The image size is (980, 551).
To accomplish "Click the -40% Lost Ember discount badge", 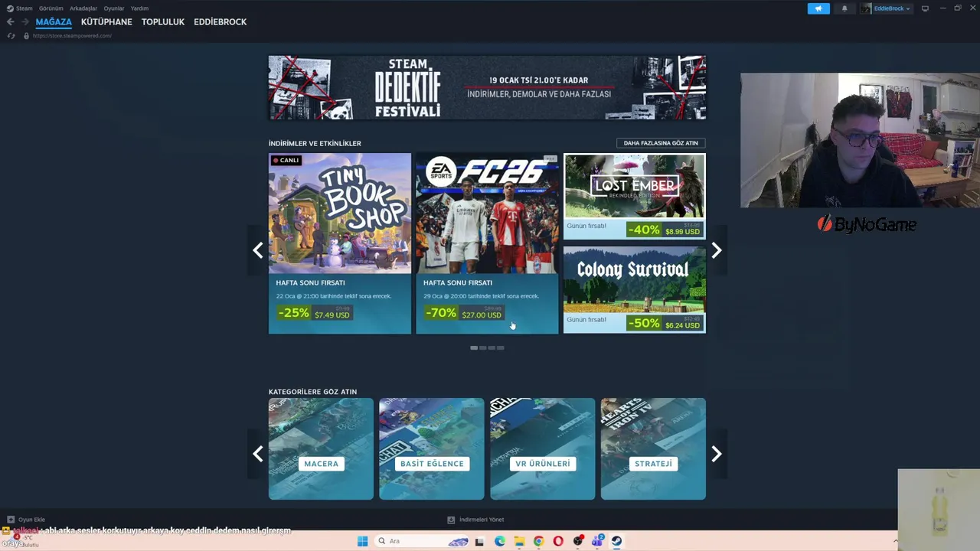I will click(x=643, y=230).
